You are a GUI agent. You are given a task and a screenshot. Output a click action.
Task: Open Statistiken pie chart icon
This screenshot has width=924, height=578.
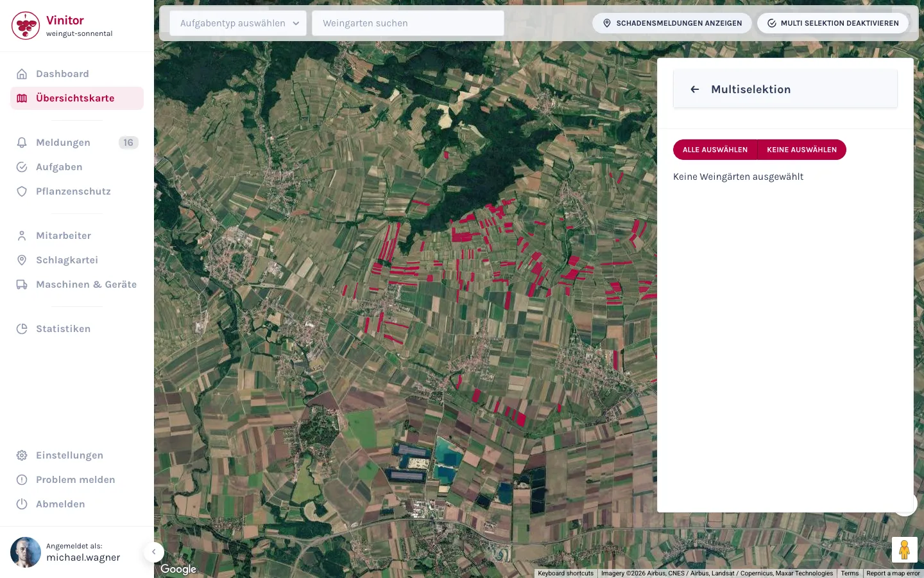(22, 329)
